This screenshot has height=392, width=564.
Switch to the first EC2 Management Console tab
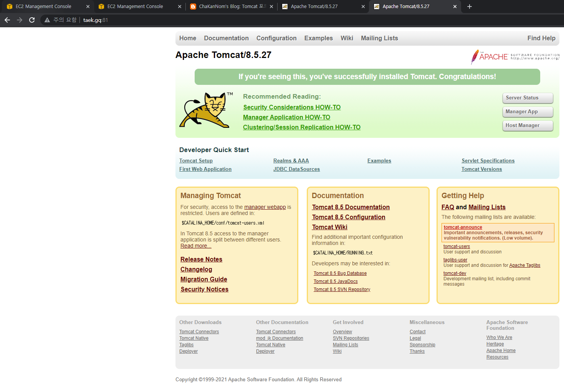[47, 7]
